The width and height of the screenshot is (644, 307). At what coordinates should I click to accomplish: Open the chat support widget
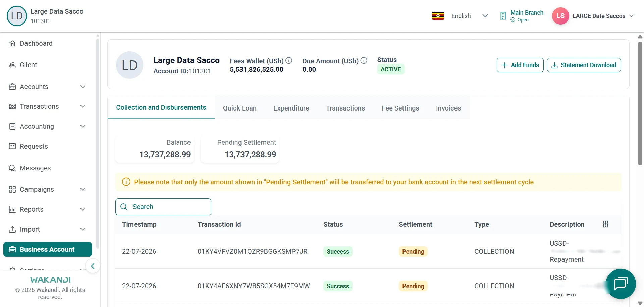tap(621, 284)
